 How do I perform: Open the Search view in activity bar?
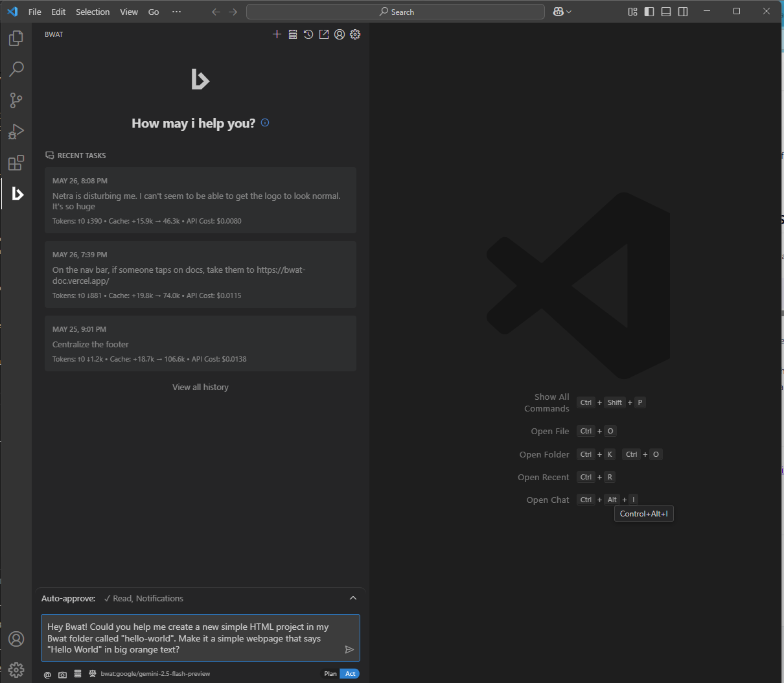[x=16, y=69]
